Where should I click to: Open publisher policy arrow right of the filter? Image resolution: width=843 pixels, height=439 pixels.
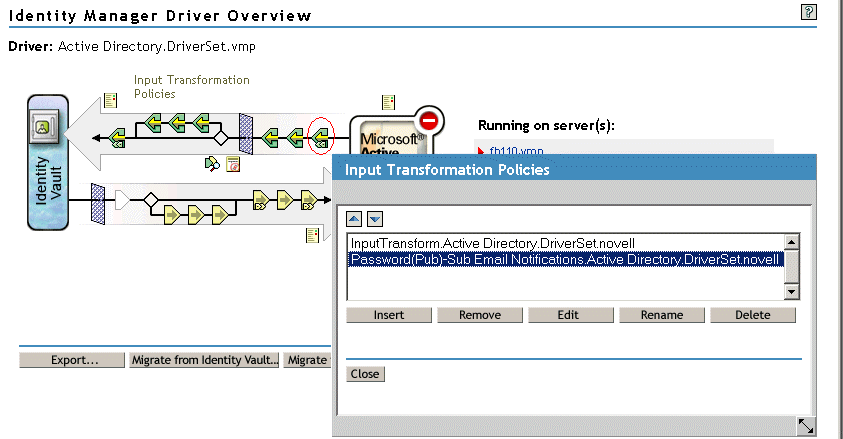[x=270, y=138]
